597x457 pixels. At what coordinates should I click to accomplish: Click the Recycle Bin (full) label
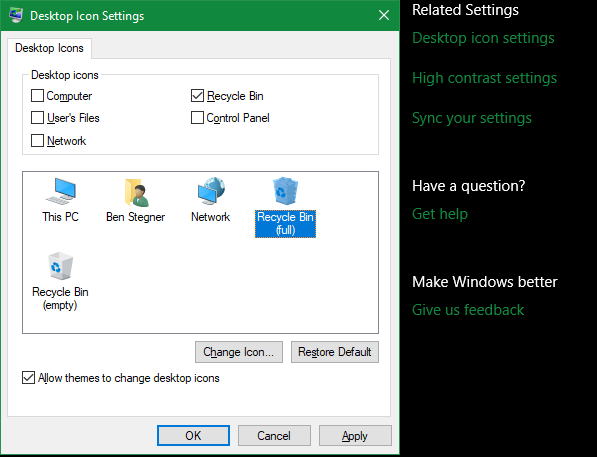click(285, 224)
